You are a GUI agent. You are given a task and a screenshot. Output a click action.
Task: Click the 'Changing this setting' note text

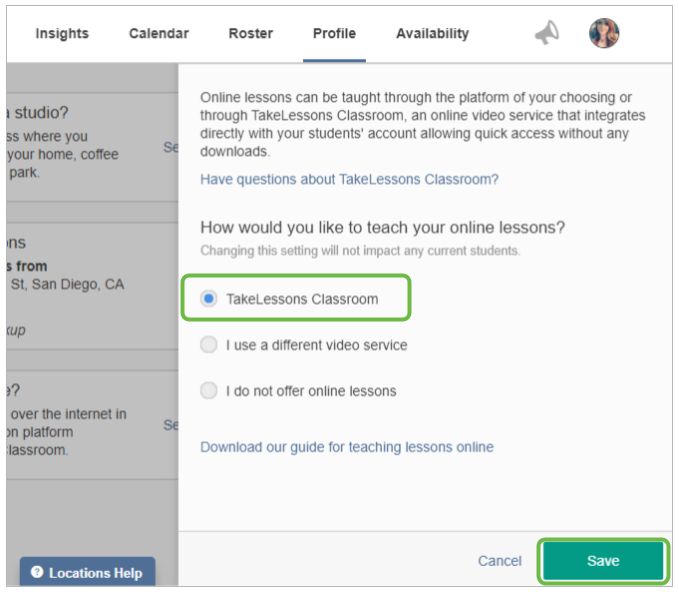click(x=360, y=251)
